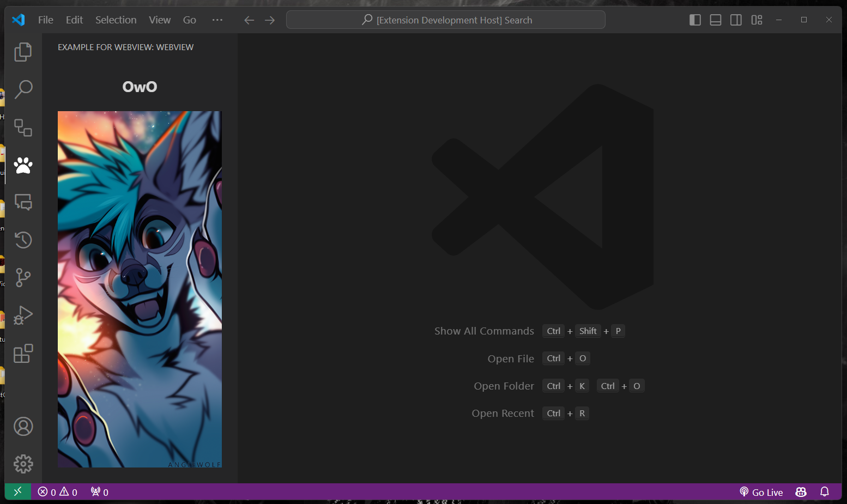Viewport: 847px width, 504px height.
Task: Toggle secondary side bar visibility
Action: tap(736, 20)
